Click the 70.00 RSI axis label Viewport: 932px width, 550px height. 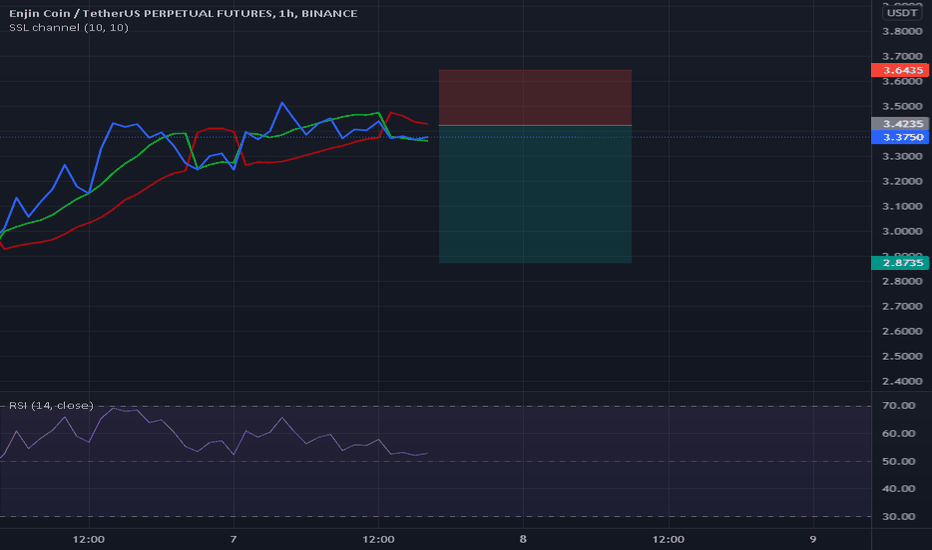[x=899, y=406]
